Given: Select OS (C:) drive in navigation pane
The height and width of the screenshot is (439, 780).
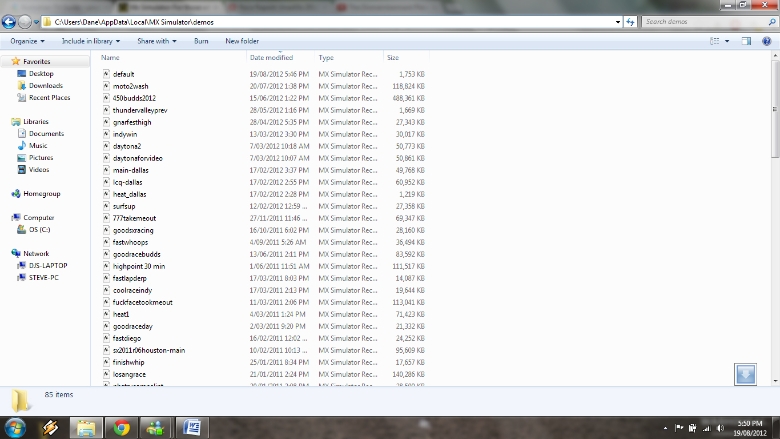Looking at the screenshot, I should (40, 229).
